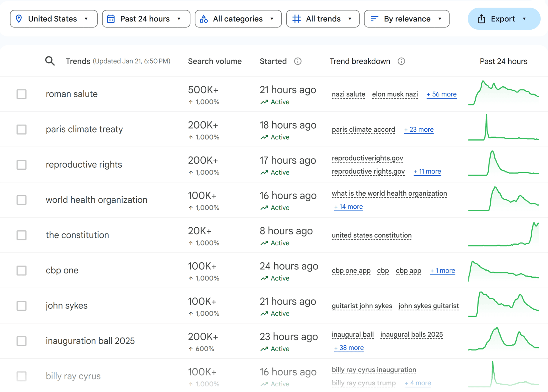Click the Trend breakdown column header
The width and height of the screenshot is (548, 392).
pos(360,61)
